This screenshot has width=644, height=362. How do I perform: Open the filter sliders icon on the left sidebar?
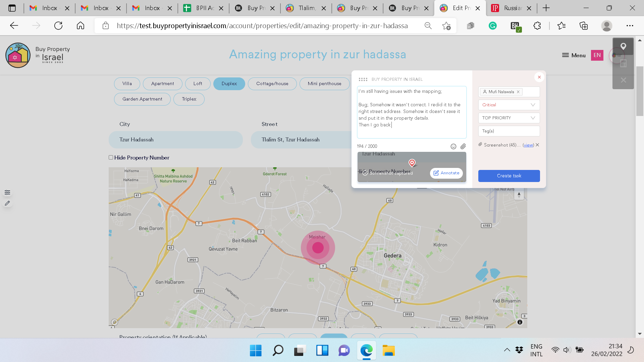pos(7,192)
